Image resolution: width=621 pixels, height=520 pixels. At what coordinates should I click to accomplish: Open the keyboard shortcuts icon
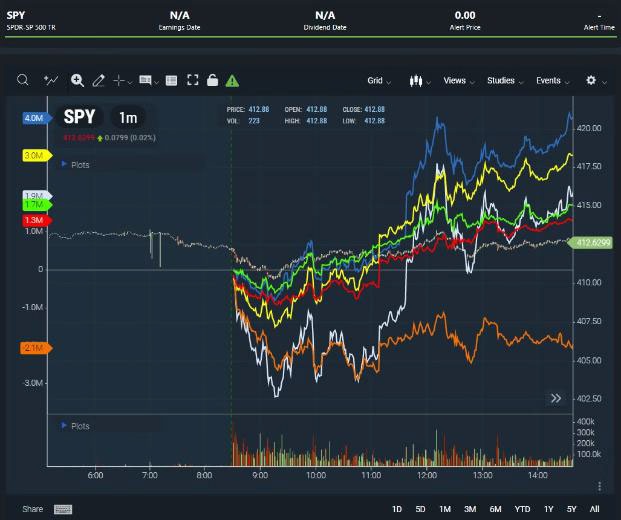(63, 509)
